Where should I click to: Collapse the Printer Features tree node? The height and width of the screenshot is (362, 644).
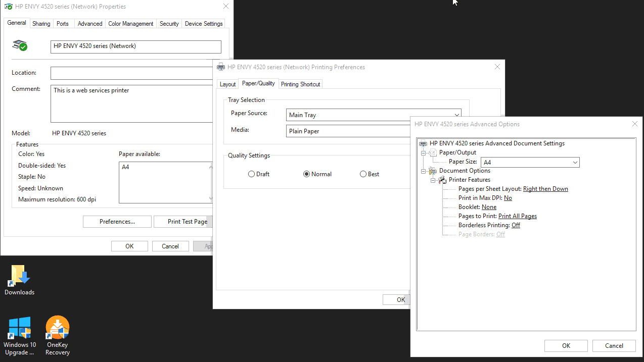433,180
